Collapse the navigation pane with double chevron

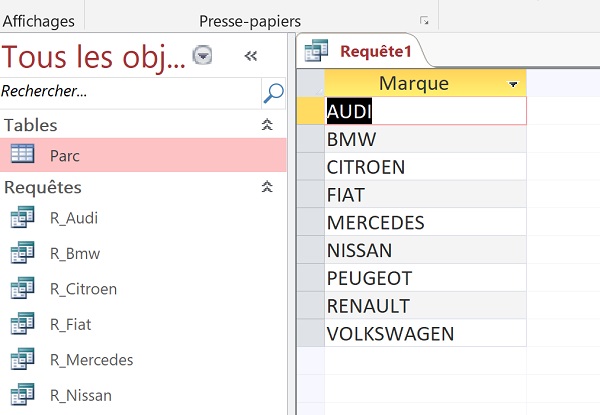tap(251, 56)
